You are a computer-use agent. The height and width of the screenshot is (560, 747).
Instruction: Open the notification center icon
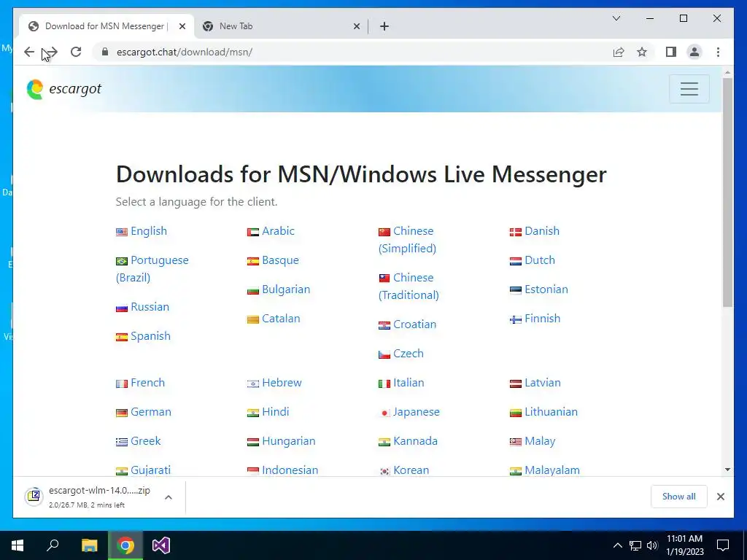click(723, 545)
